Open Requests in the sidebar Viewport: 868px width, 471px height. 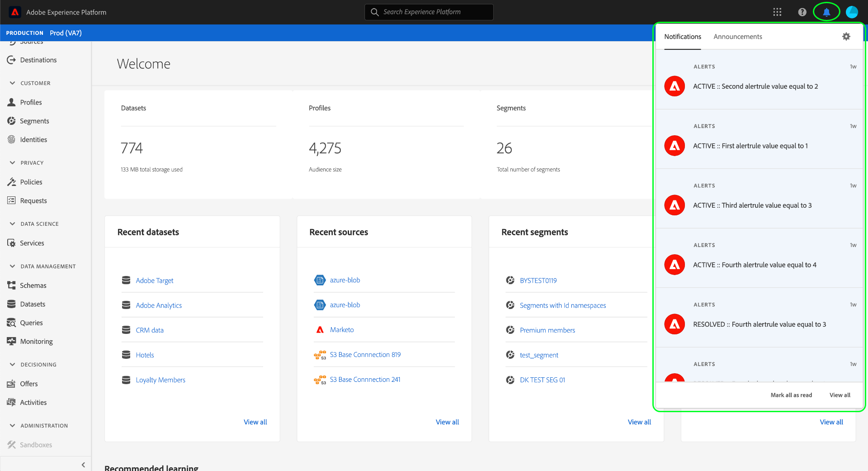point(27,201)
